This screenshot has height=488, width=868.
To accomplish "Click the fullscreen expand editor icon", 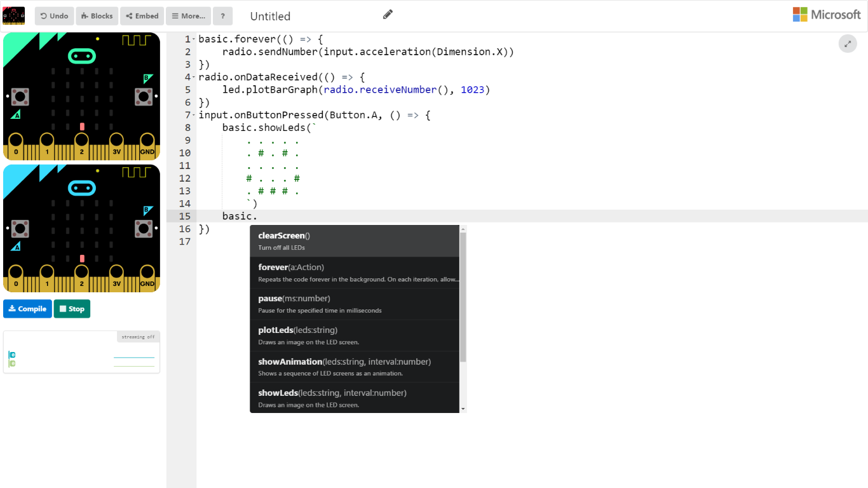I will click(x=848, y=44).
